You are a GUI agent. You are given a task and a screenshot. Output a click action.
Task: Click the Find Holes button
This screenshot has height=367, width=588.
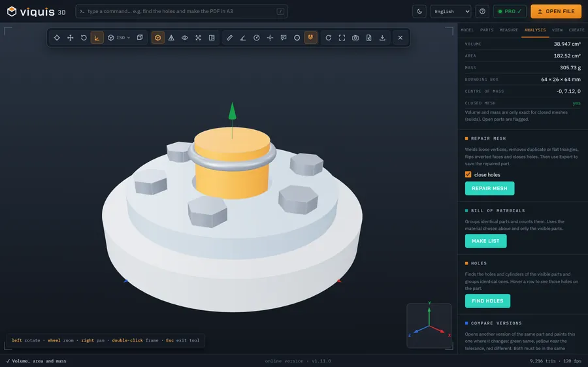[x=487, y=300]
